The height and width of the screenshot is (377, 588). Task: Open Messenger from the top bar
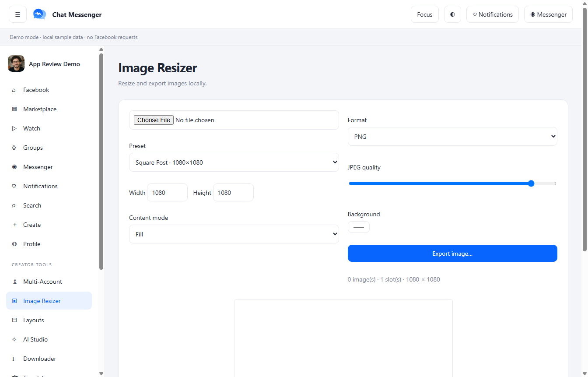[x=548, y=14]
